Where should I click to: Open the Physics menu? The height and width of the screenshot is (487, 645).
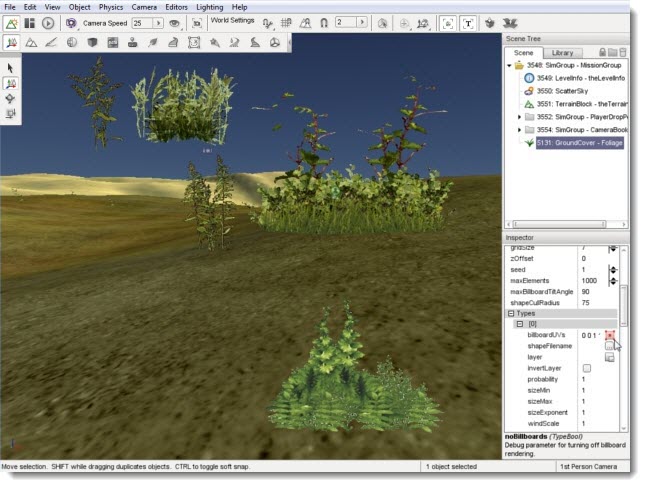point(111,7)
